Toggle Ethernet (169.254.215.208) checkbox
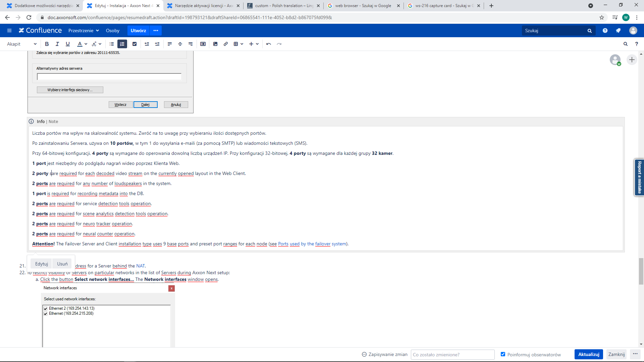The image size is (644, 362). point(46,314)
